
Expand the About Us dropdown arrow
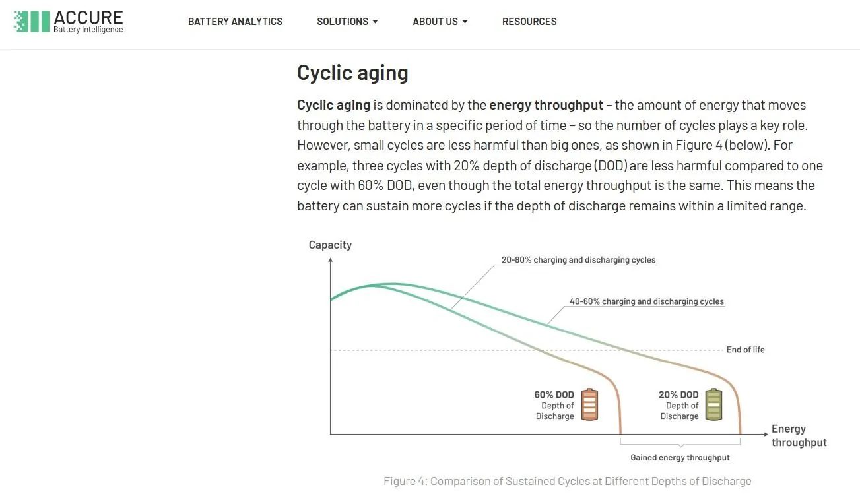click(x=465, y=22)
